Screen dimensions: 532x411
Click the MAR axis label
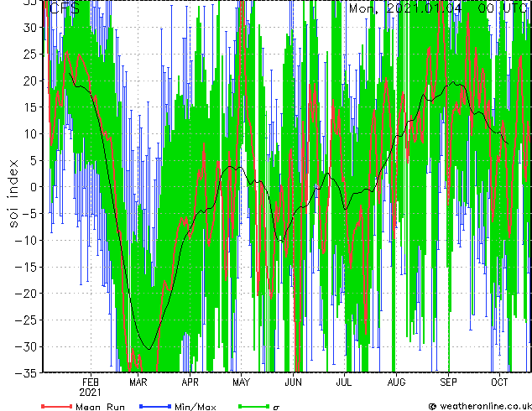point(138,382)
